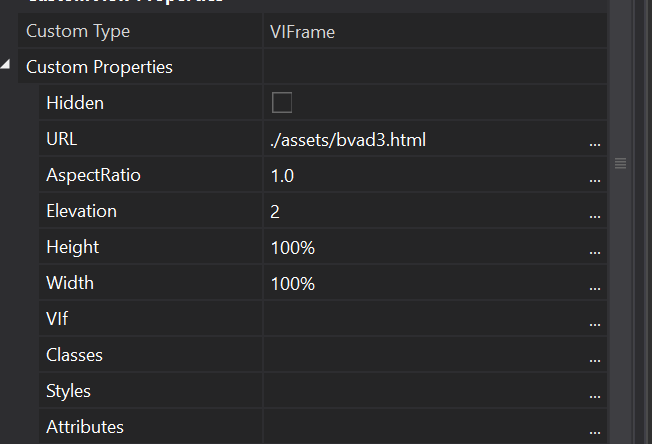Open the VIf ellipsis editor
Screen dimensions: 652x444
595,321
